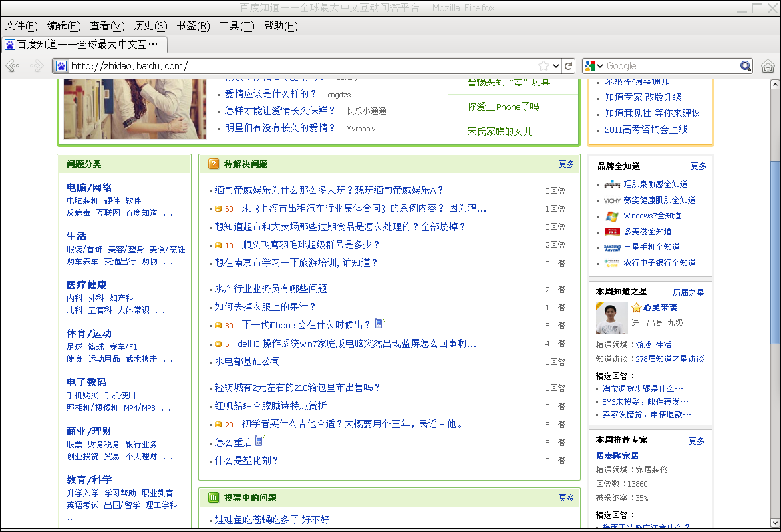The width and height of the screenshot is (781, 532).
Task: Reload the page with the refresh icon
Action: 569,66
